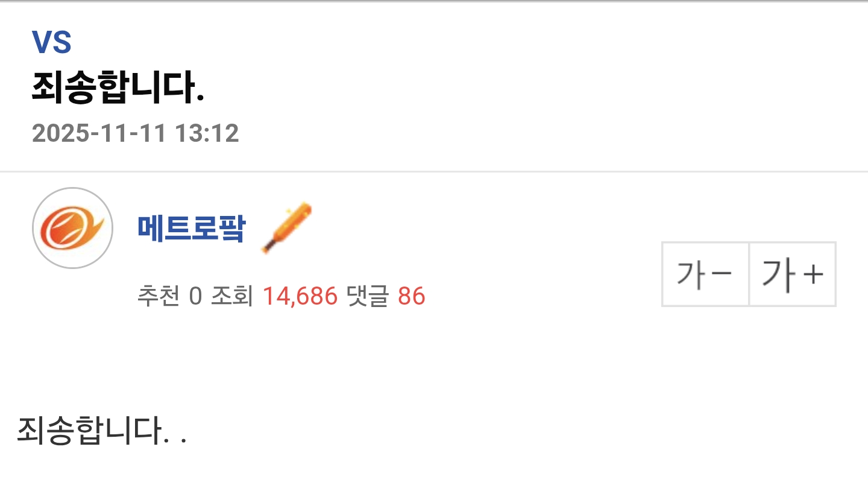Image resolution: width=868 pixels, height=485 pixels.
Task: Open the flaming baseball profile avatar
Action: coord(72,228)
